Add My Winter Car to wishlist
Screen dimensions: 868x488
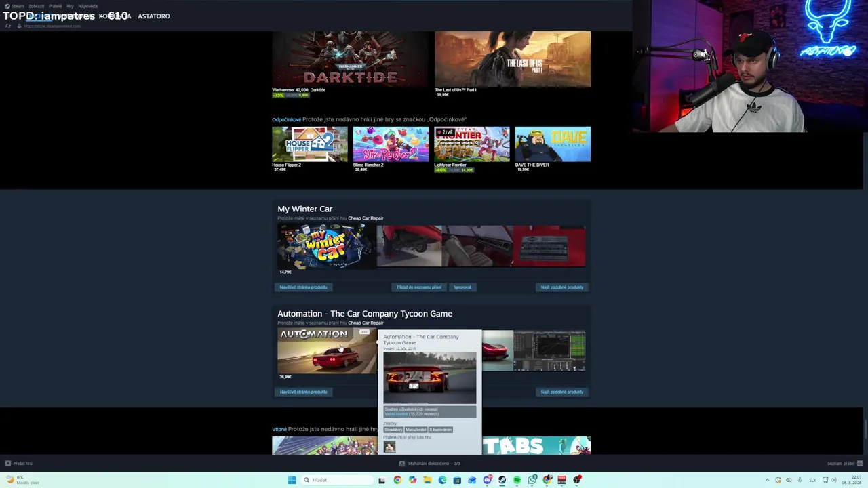coord(419,287)
